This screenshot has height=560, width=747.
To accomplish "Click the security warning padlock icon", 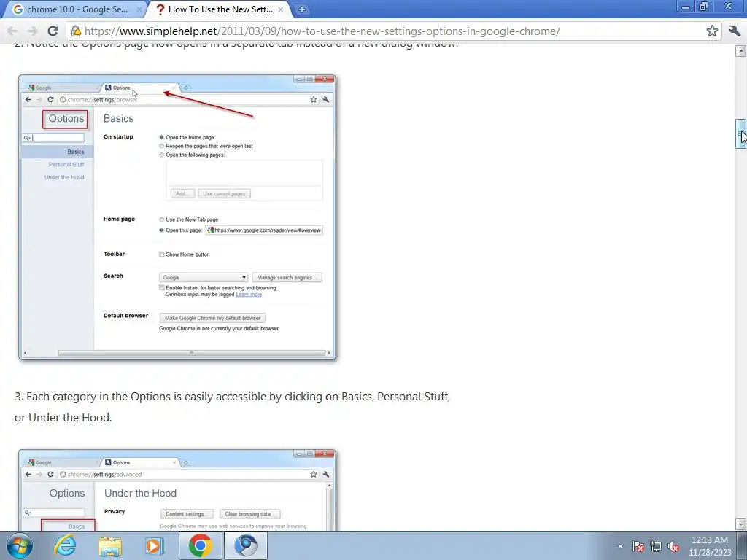I will (x=76, y=31).
